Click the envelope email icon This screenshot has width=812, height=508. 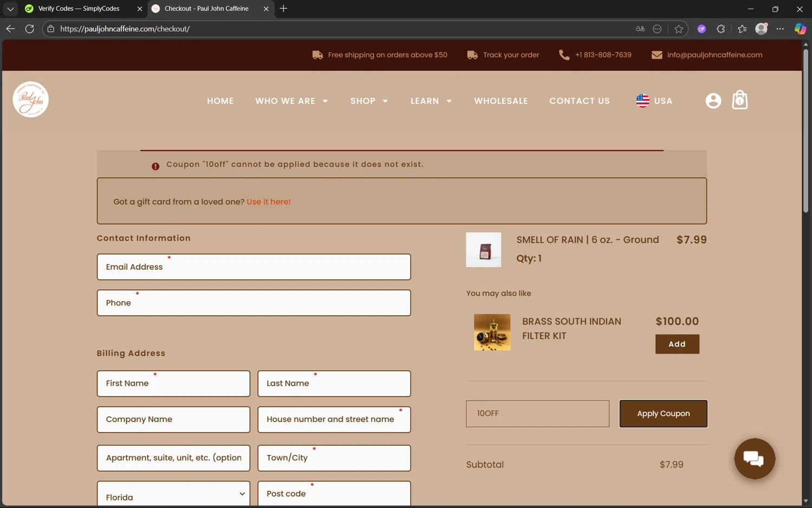(657, 55)
